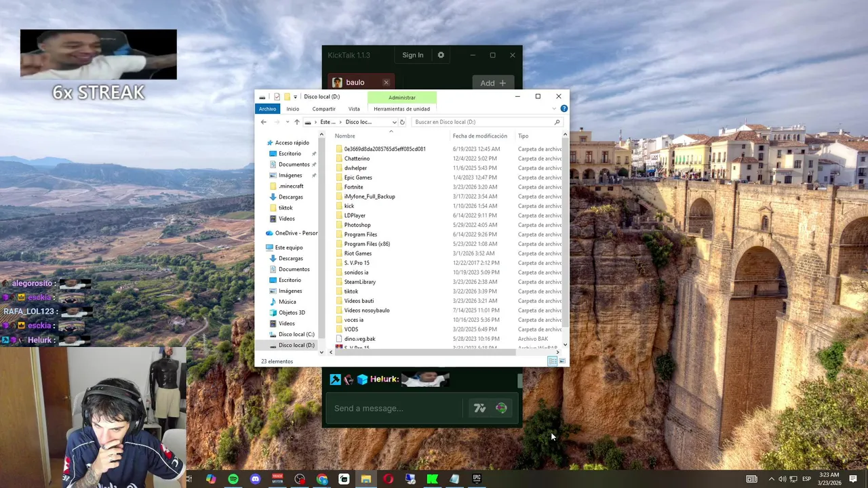Image resolution: width=868 pixels, height=488 pixels.
Task: Go back with the back arrow
Action: tap(264, 122)
